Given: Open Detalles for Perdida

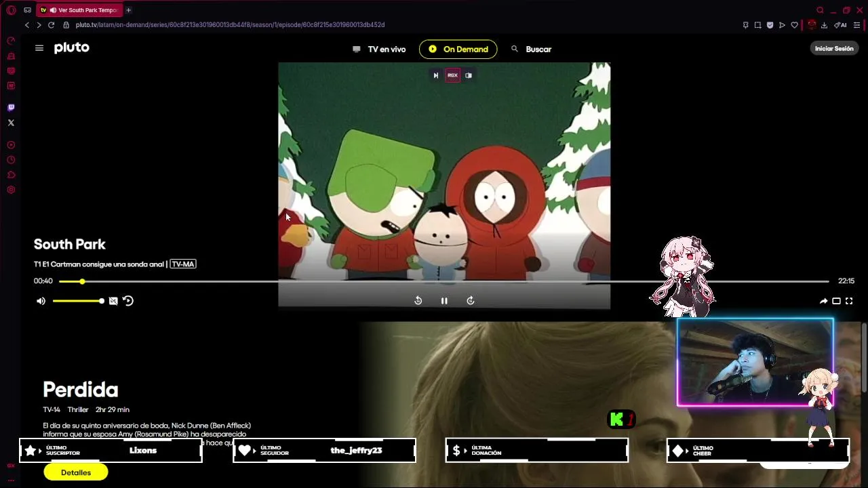Looking at the screenshot, I should [76, 472].
